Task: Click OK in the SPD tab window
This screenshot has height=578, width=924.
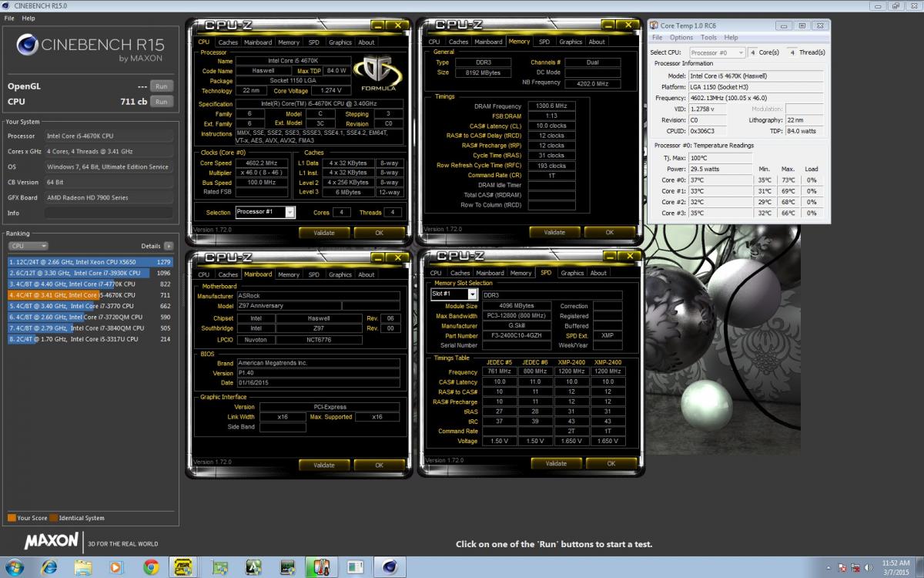Action: tap(611, 464)
